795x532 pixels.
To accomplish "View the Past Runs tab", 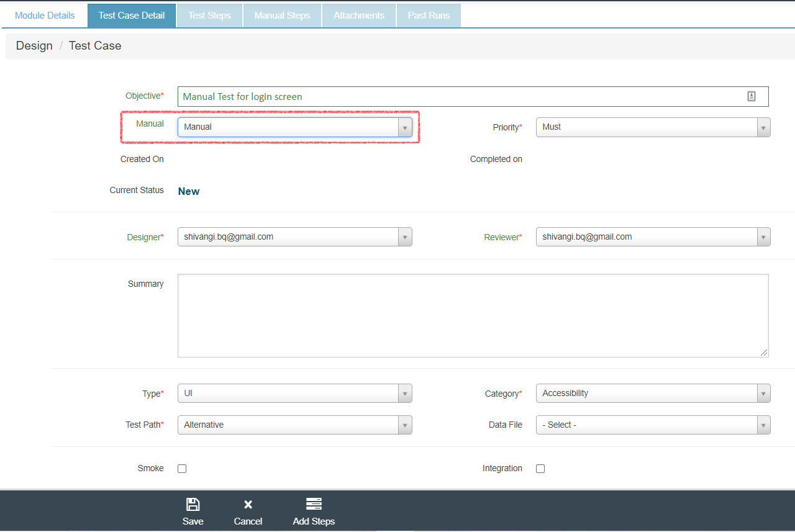I will point(429,16).
